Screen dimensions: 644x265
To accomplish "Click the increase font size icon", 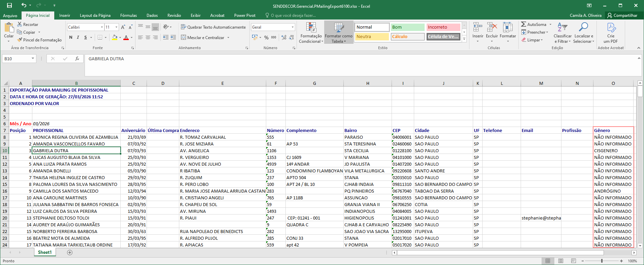I will pos(123,27).
